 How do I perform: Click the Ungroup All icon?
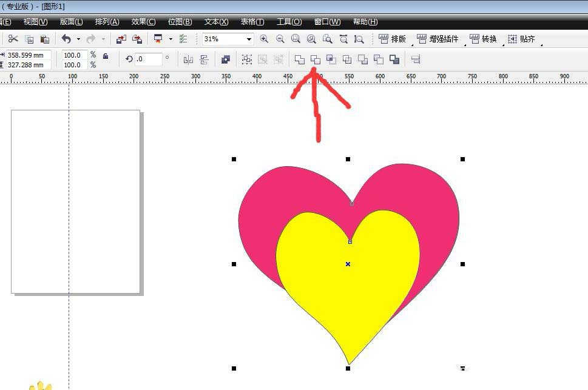(x=279, y=59)
